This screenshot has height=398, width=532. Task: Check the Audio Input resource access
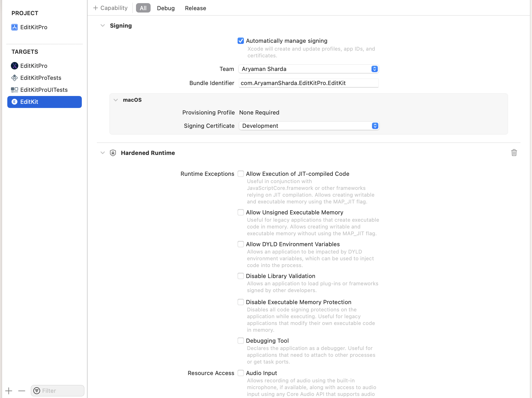241,373
